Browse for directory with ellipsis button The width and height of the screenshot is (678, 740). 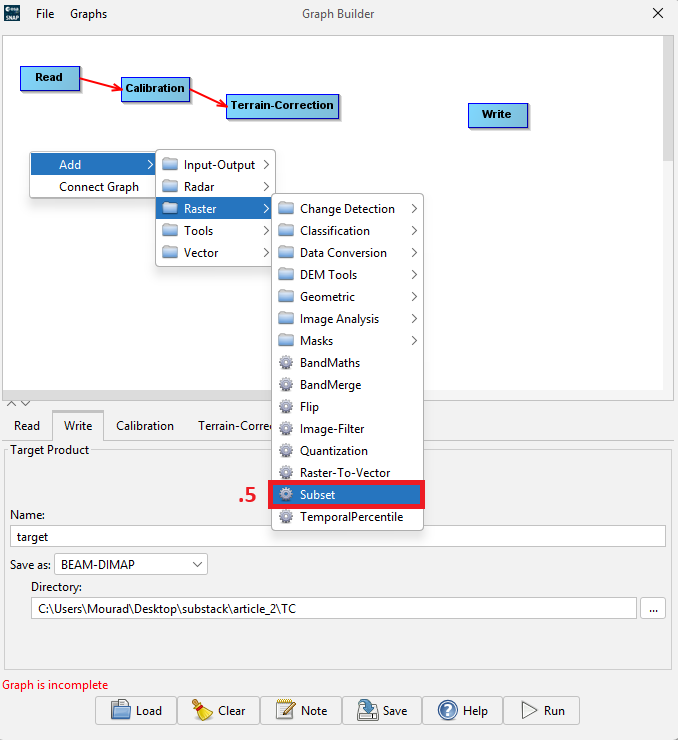pos(653,608)
